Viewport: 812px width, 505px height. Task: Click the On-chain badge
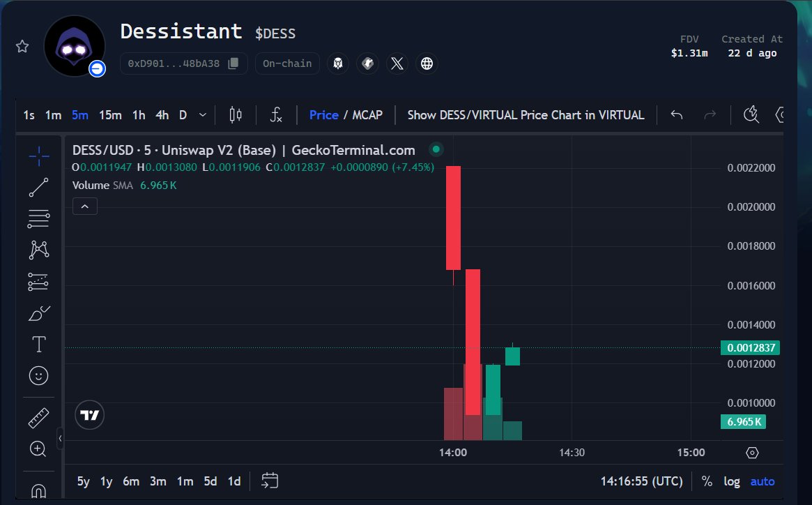coord(287,63)
